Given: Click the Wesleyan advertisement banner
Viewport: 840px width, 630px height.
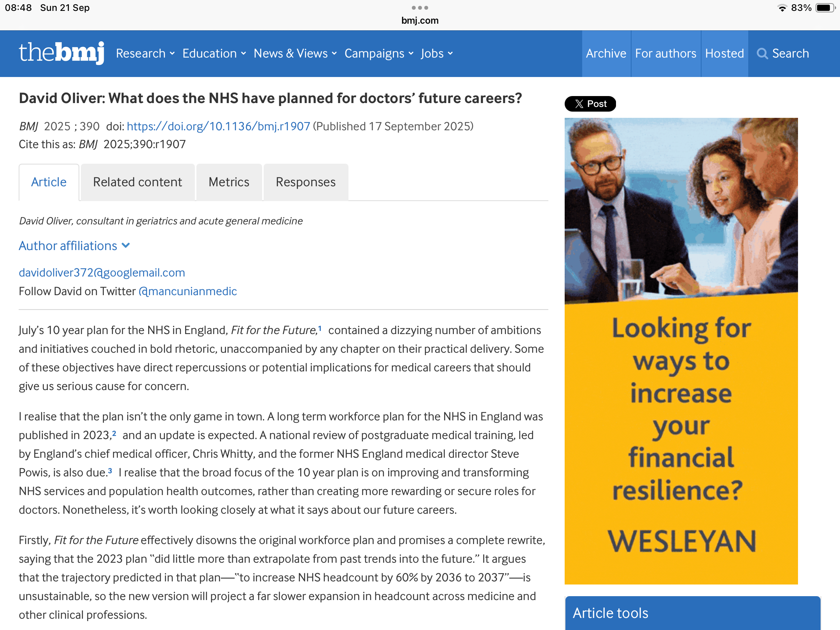Looking at the screenshot, I should 681,351.
